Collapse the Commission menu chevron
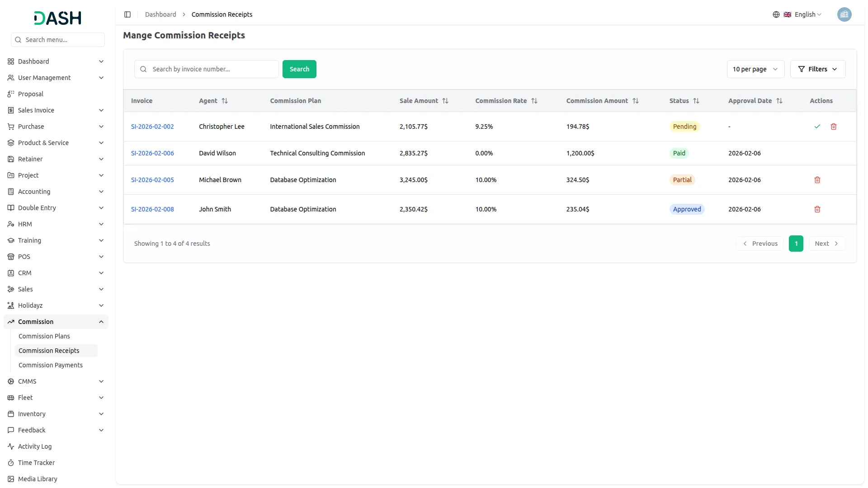The image size is (868, 488). coord(101,322)
